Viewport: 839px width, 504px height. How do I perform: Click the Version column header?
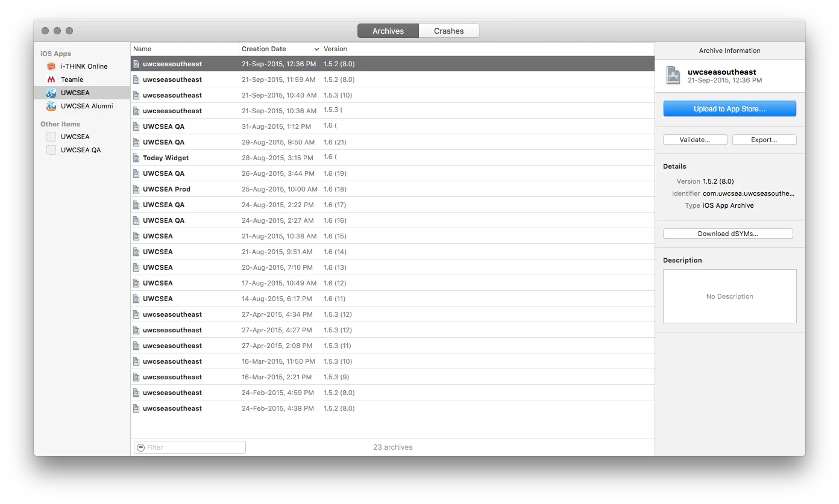point(488,49)
